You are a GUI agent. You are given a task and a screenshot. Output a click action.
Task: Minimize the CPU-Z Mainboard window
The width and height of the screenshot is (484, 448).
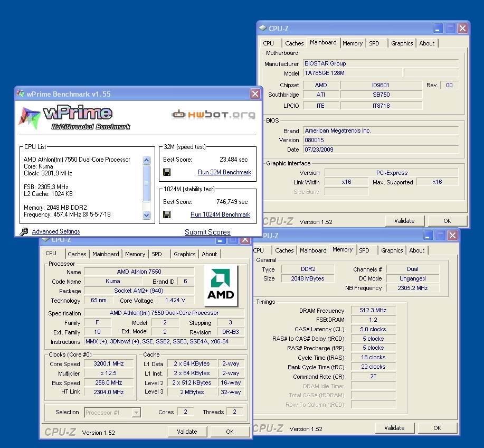click(x=437, y=29)
